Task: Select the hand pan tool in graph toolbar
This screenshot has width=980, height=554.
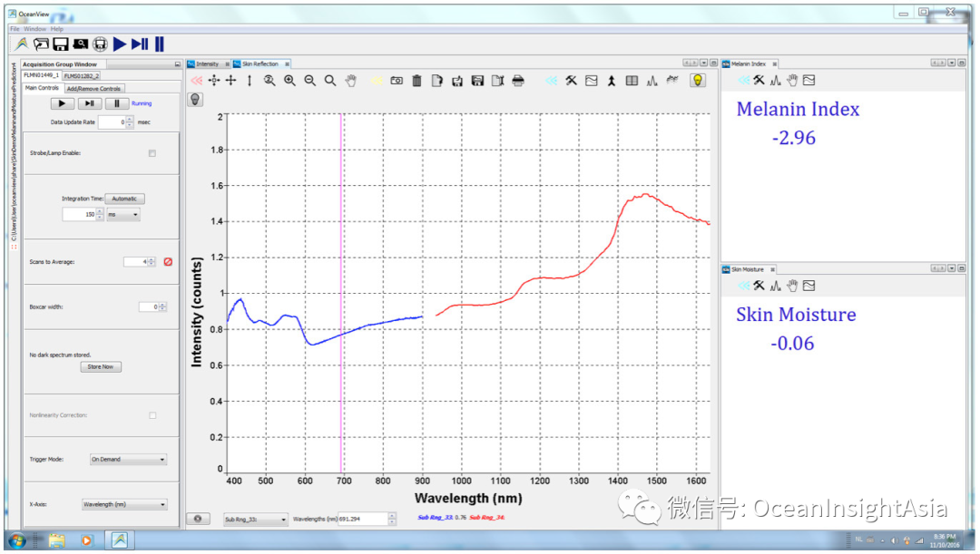Action: tap(351, 81)
